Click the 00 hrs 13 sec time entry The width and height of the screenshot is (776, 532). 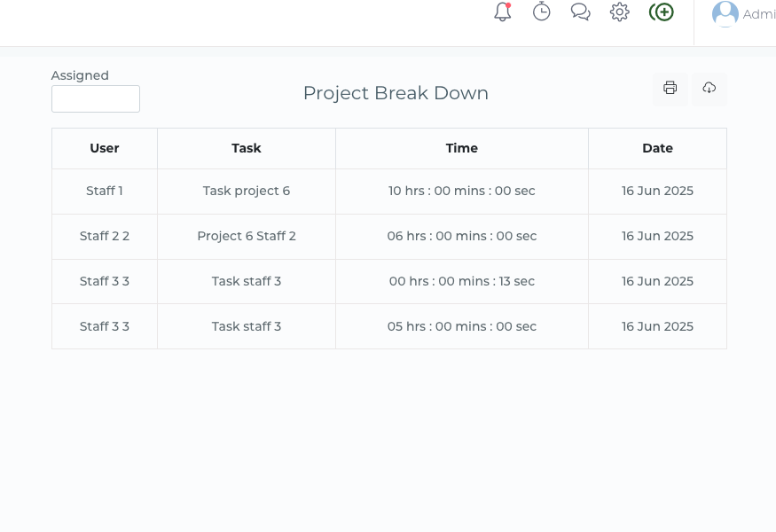(462, 282)
